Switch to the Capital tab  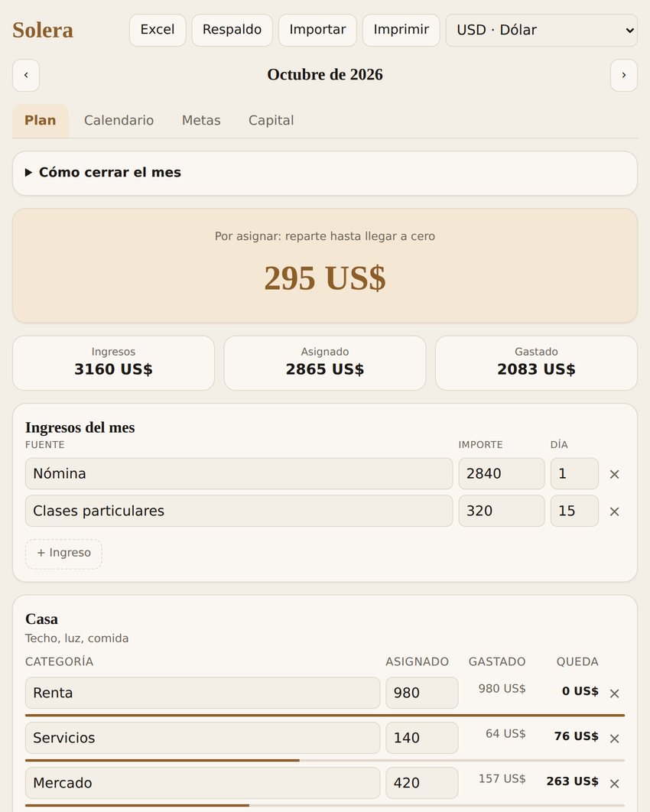pos(271,120)
